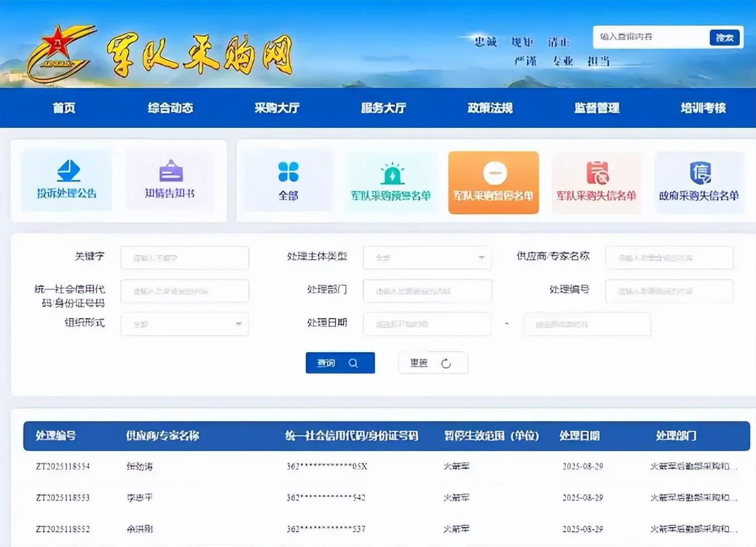The height and width of the screenshot is (547, 756).
Task: Expand the 处理主体类型 dropdown
Action: pos(427,258)
